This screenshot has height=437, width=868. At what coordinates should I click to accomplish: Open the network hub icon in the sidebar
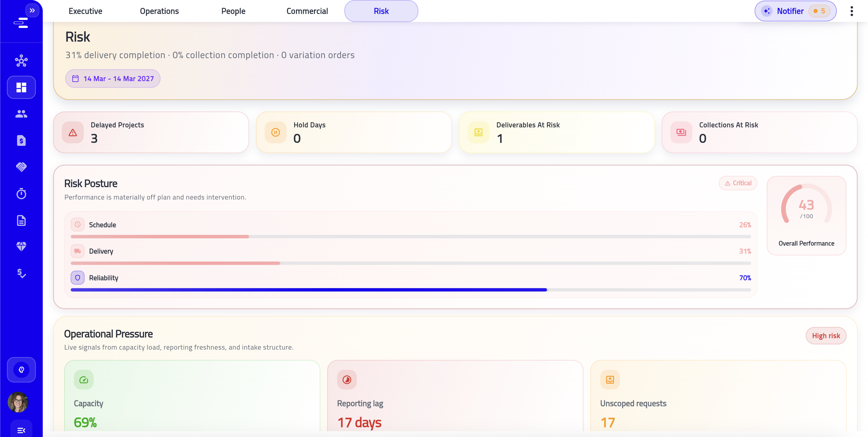point(21,61)
